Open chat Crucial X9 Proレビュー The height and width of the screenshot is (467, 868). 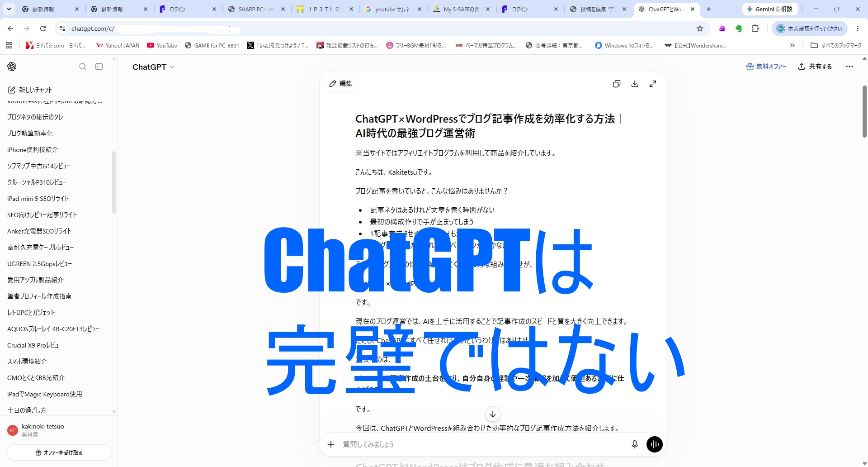35,345
